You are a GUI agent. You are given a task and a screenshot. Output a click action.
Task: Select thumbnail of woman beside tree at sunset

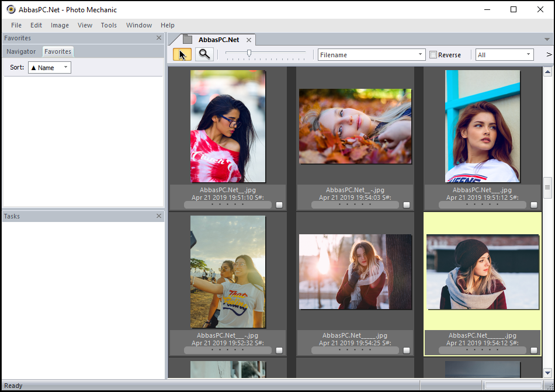(x=355, y=272)
